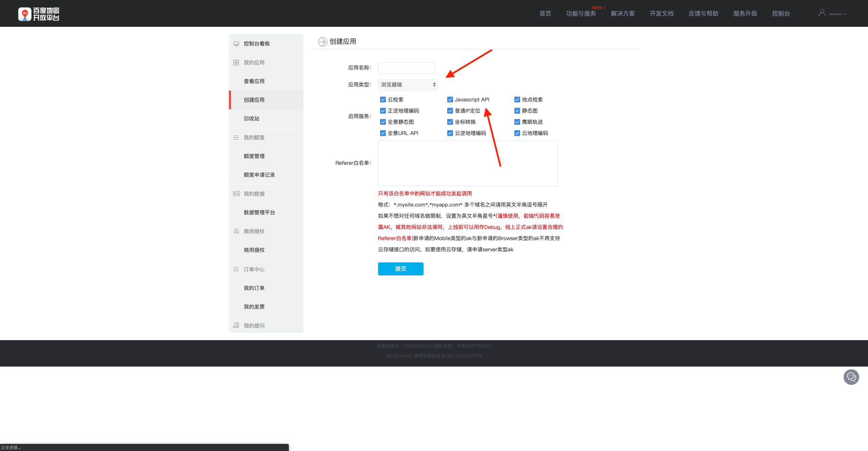Image resolution: width=868 pixels, height=451 pixels.
Task: Click the 订单中心 list icon
Action: 236,269
